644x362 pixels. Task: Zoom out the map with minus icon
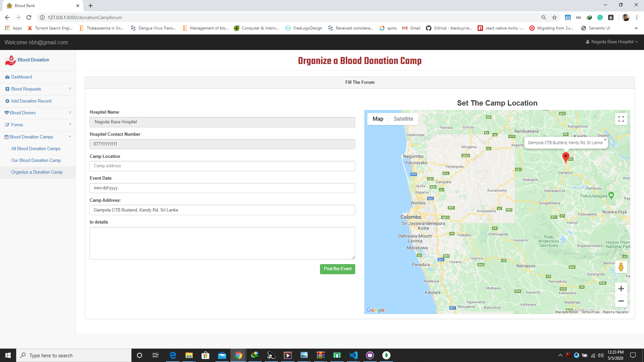click(621, 301)
